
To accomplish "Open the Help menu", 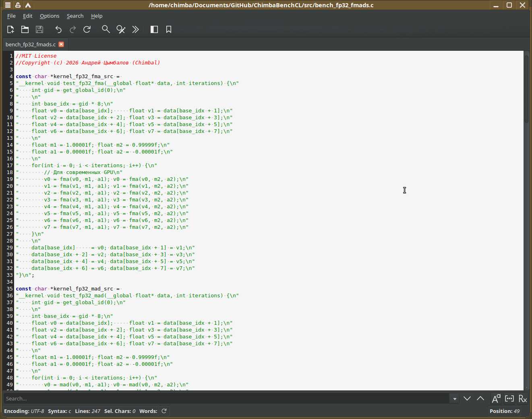I will 97,16.
